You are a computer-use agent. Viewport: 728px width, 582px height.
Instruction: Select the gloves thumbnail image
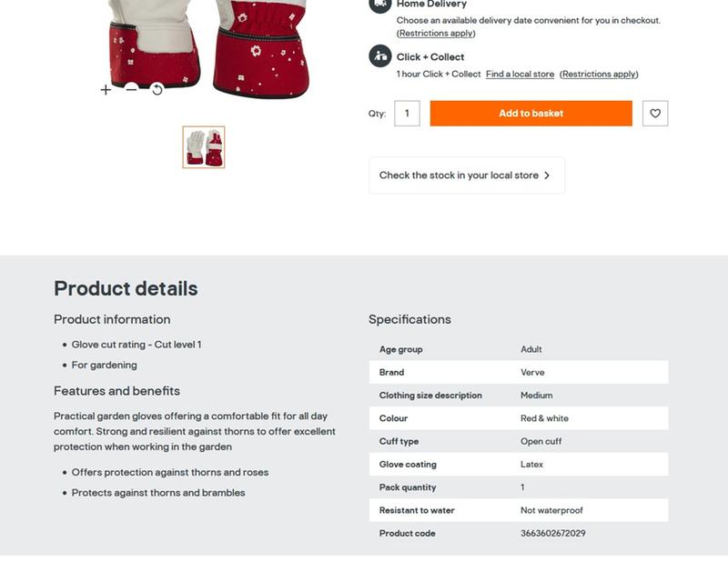[x=204, y=147]
